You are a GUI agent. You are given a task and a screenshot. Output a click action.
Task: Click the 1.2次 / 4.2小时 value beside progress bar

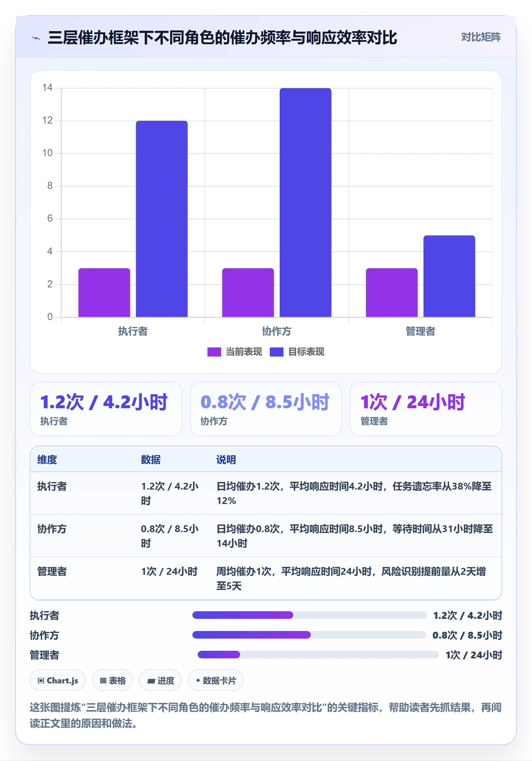(468, 615)
